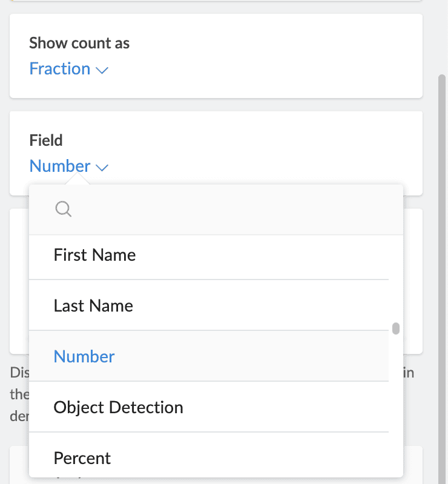Select First Name from the list
Screen dimensions: 448x484
point(94,255)
